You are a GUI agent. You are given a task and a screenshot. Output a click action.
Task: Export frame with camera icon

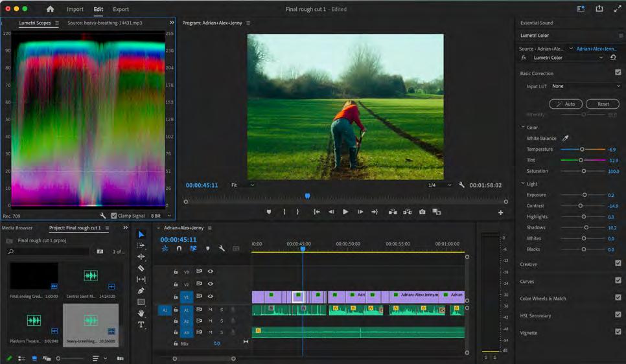click(422, 212)
